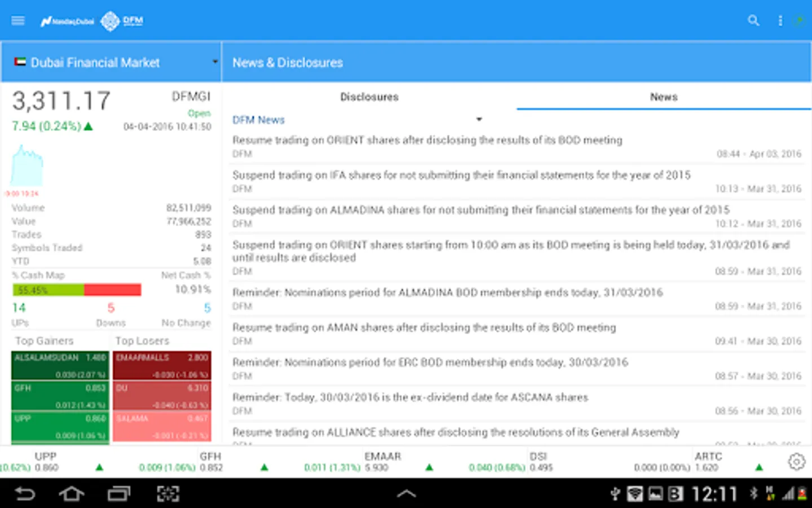Open ALLIANCE resume trading news

coord(517,434)
